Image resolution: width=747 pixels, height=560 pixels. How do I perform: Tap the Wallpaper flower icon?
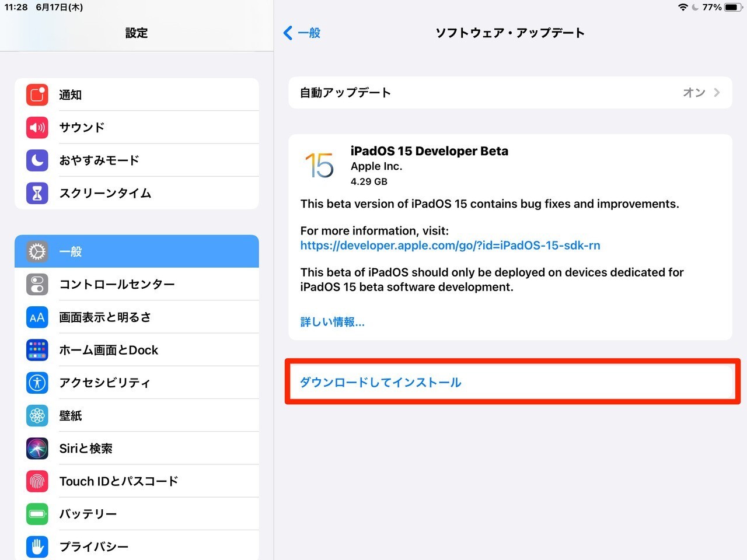point(37,415)
